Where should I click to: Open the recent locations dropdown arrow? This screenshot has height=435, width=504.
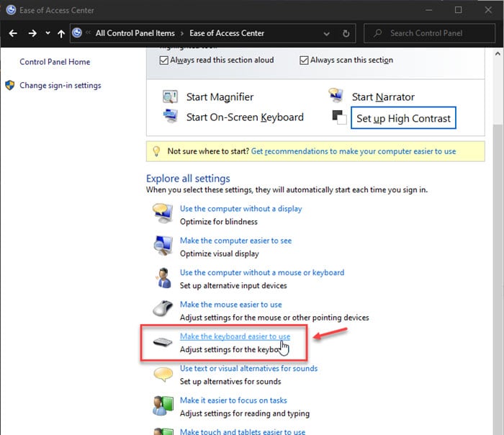coord(48,33)
